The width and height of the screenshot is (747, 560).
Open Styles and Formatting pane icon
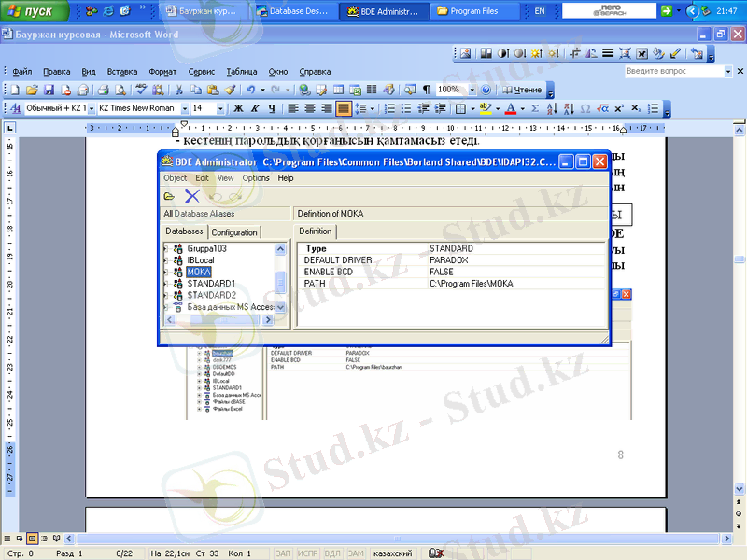click(15, 108)
